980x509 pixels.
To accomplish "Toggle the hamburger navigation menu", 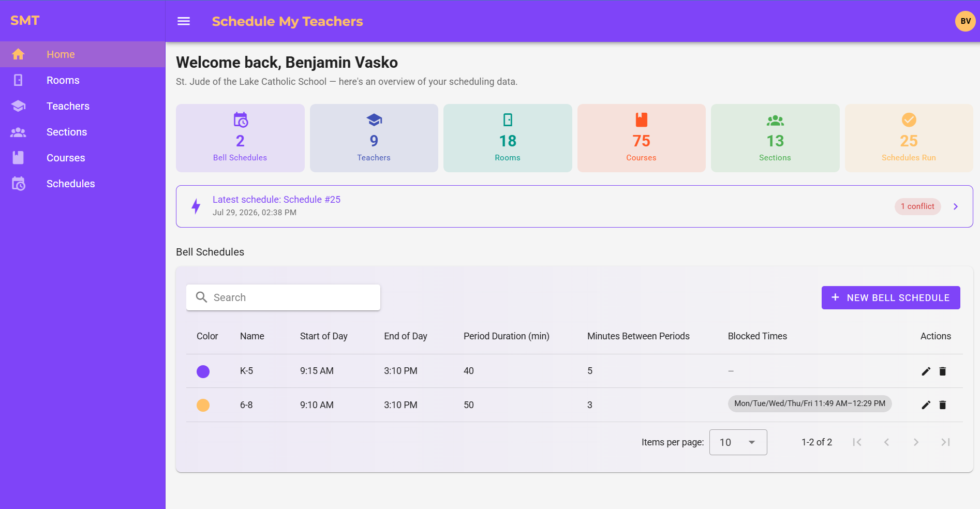I will coord(184,21).
